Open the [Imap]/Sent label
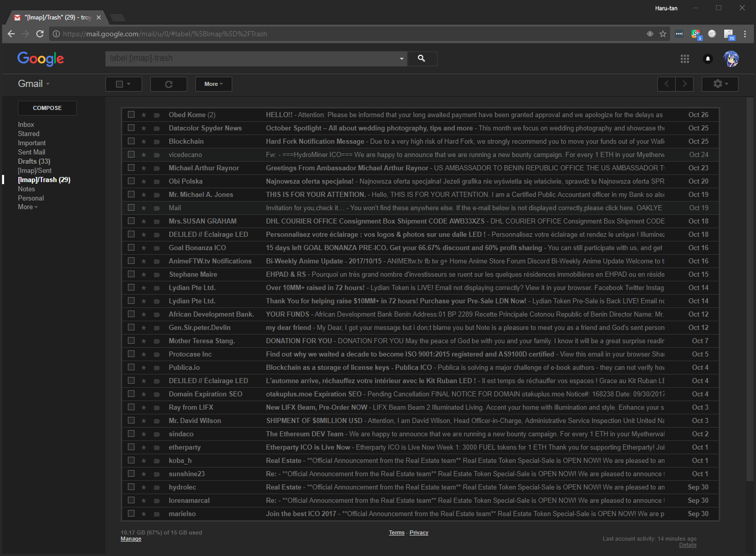The image size is (756, 556). 35,171
